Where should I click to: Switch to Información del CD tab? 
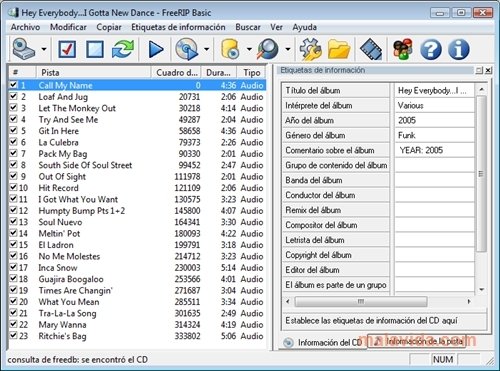tap(323, 342)
